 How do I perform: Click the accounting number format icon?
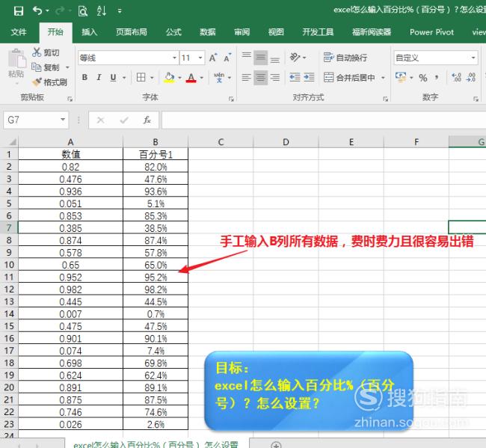pyautogui.click(x=401, y=77)
